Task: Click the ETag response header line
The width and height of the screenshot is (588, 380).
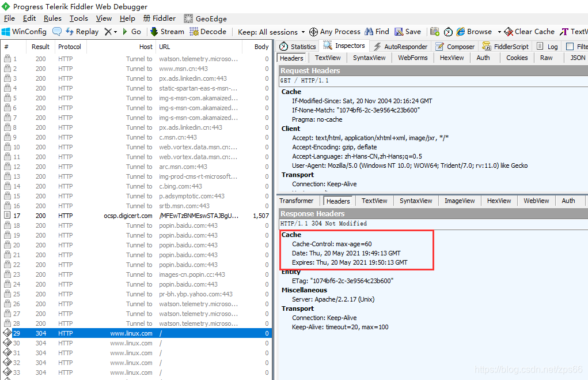Action: pos(342,281)
